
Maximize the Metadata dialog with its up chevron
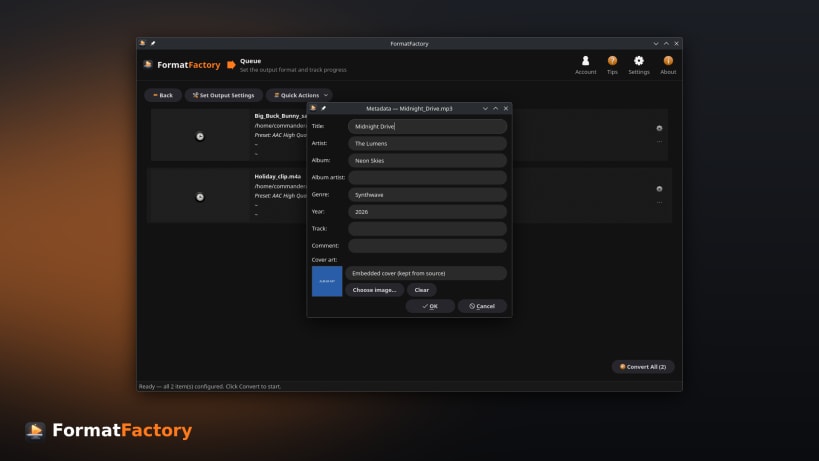(495, 108)
